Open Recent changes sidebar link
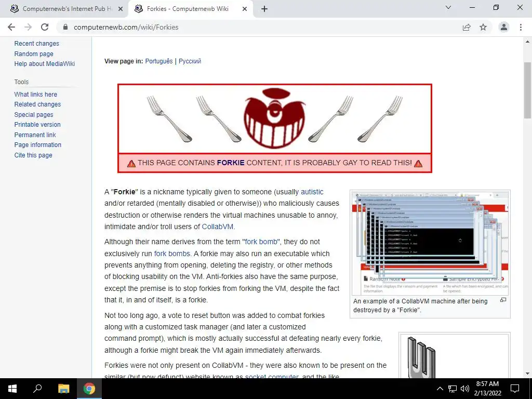532x399 pixels. coord(37,44)
